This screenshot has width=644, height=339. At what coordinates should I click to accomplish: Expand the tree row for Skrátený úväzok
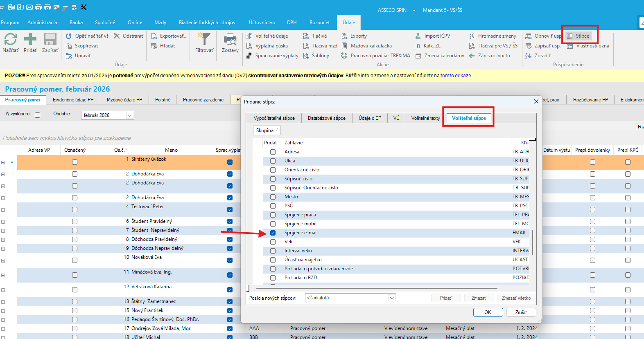3,162
